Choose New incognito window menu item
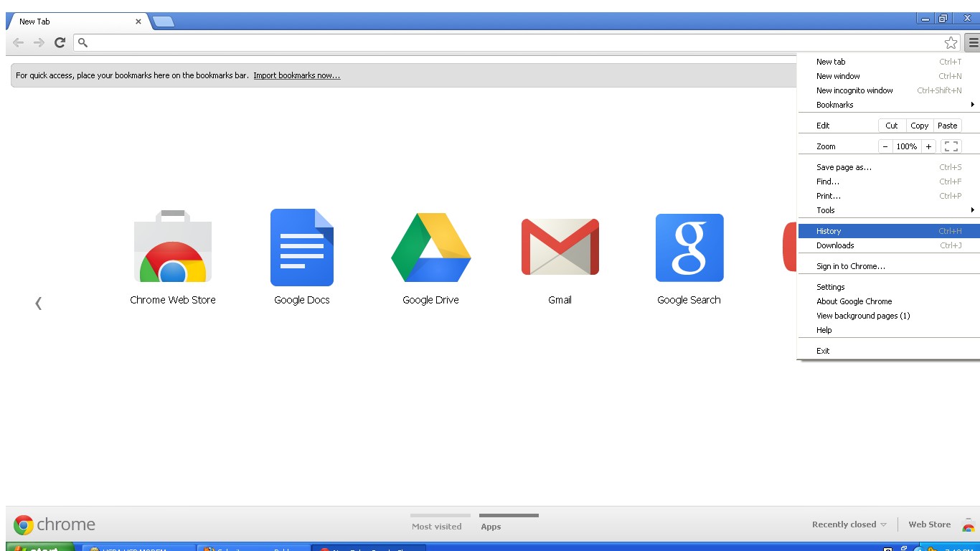 (854, 90)
